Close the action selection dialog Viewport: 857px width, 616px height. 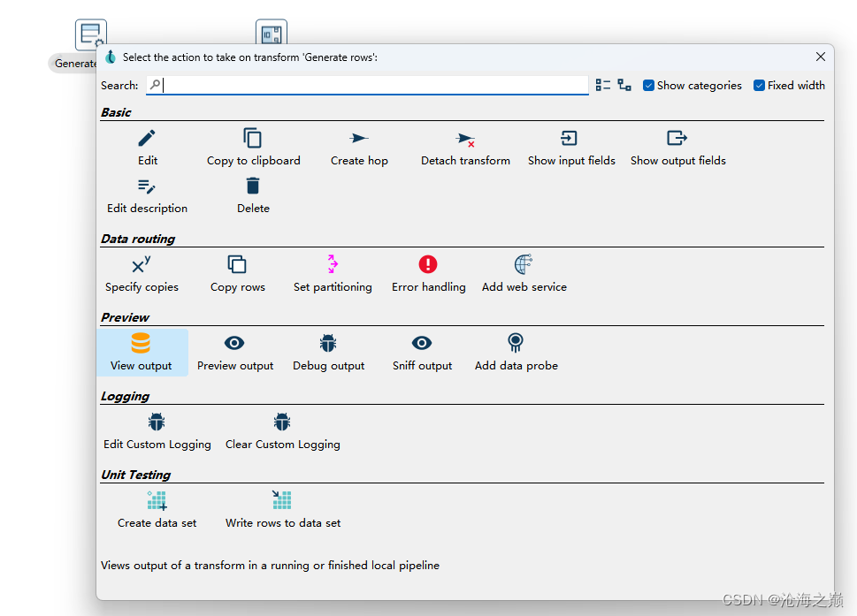[820, 57]
